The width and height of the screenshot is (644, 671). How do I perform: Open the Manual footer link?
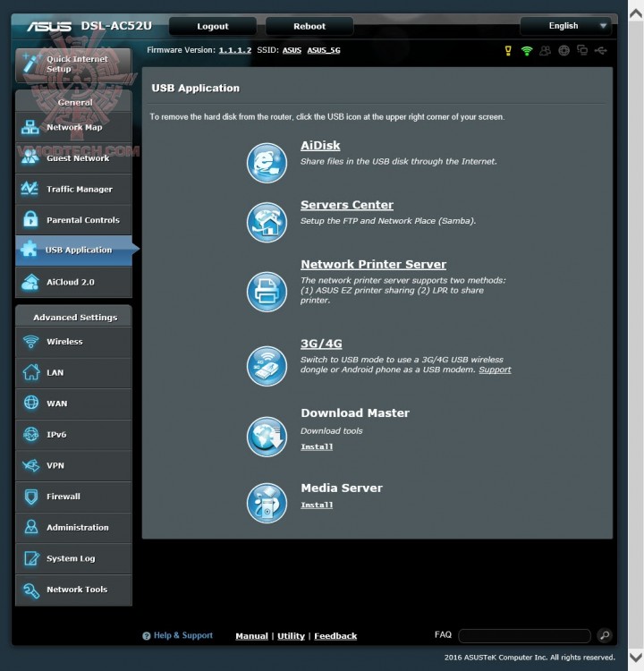tap(251, 636)
